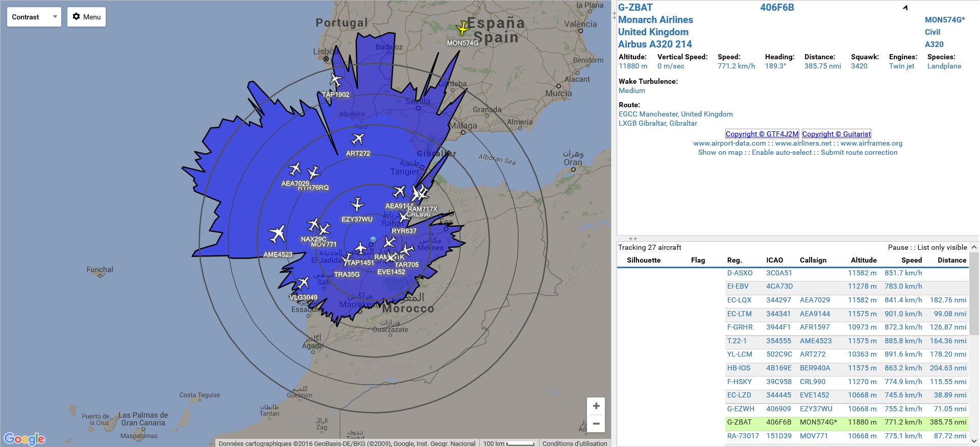This screenshot has height=447, width=980.
Task: Select the D-ASXO row in the list
Action: tap(847, 273)
